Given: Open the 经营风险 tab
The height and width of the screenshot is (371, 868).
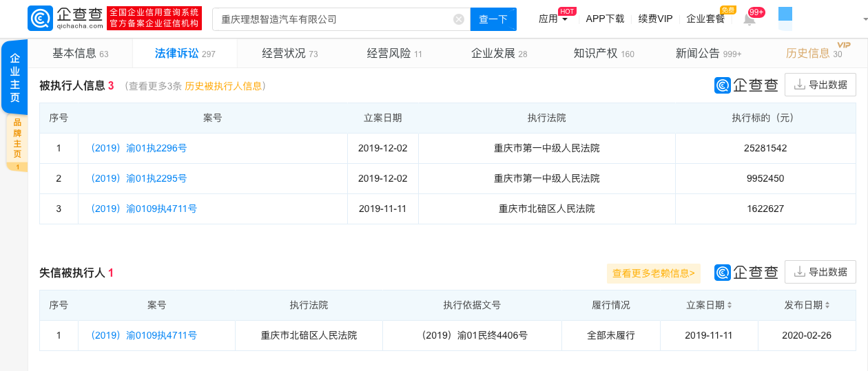Looking at the screenshot, I should pos(394,54).
